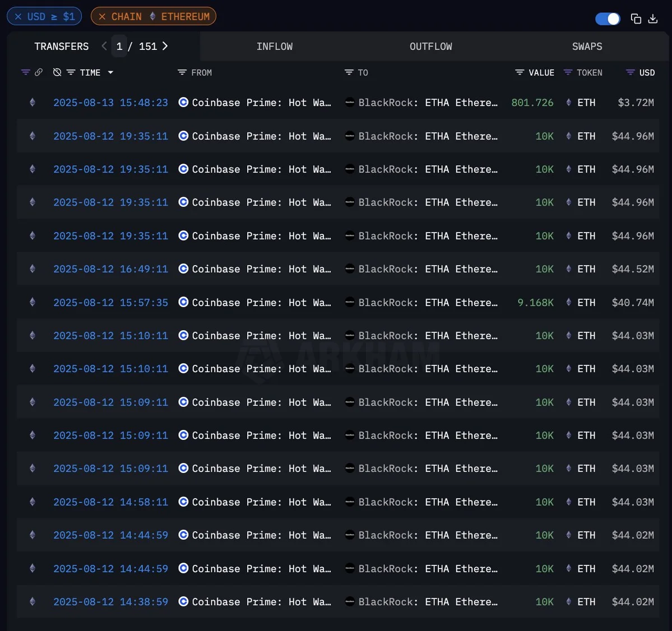Viewport: 672px width, 631px height.
Task: Remove the CHAIN ETHEREUM filter chip
Action: [102, 17]
